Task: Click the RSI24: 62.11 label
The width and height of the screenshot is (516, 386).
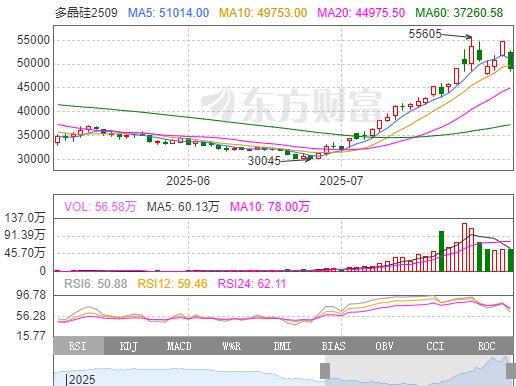Action: click(252, 284)
